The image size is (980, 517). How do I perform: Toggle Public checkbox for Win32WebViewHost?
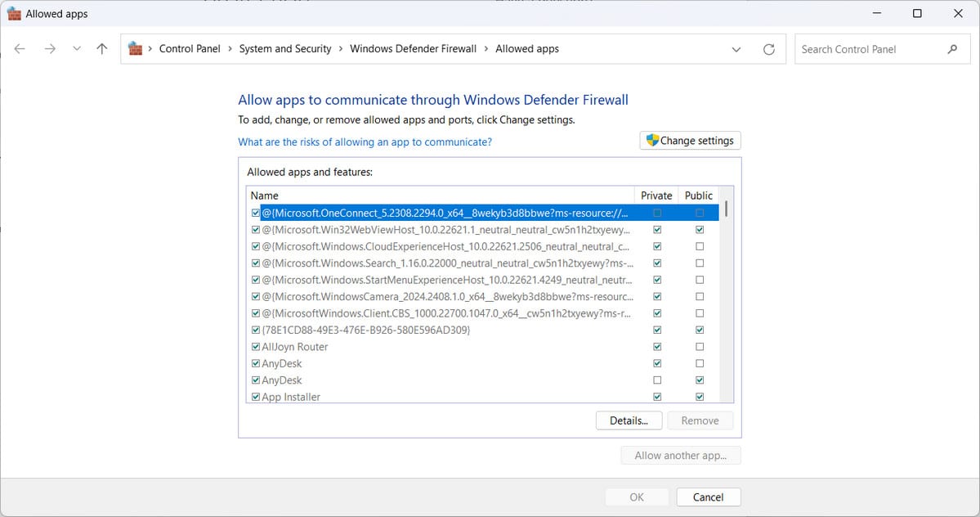tap(700, 230)
